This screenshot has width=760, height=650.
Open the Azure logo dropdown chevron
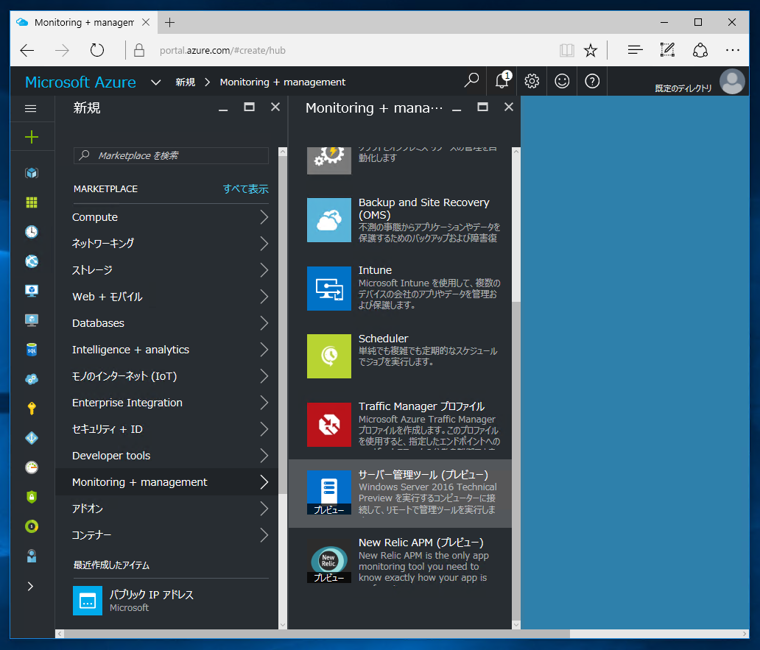click(x=156, y=82)
